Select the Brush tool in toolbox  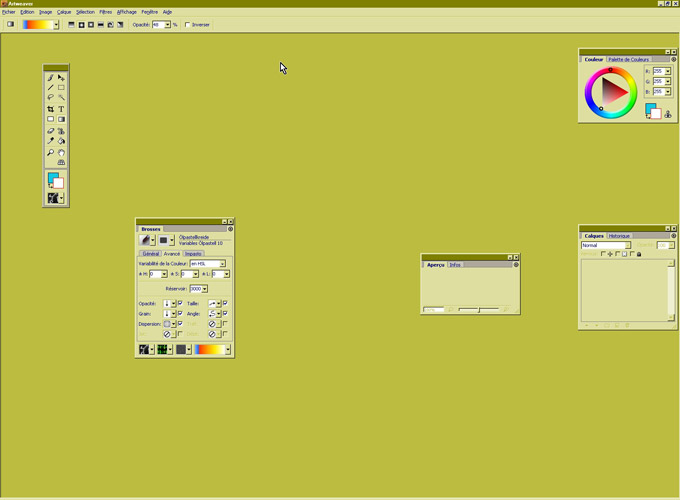coord(51,77)
